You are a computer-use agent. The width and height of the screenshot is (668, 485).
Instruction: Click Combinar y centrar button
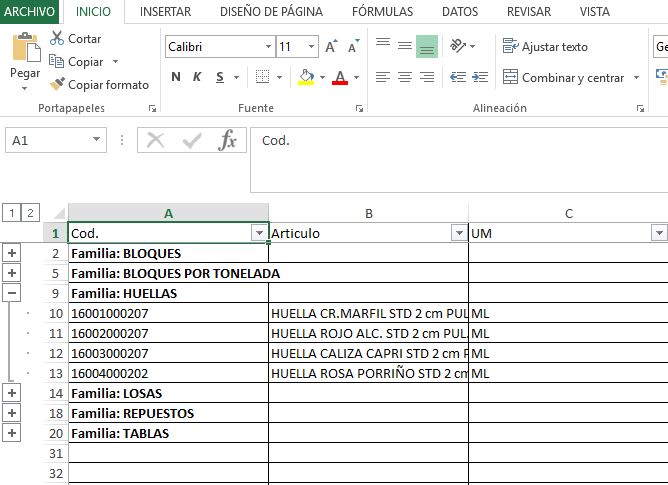(x=563, y=78)
